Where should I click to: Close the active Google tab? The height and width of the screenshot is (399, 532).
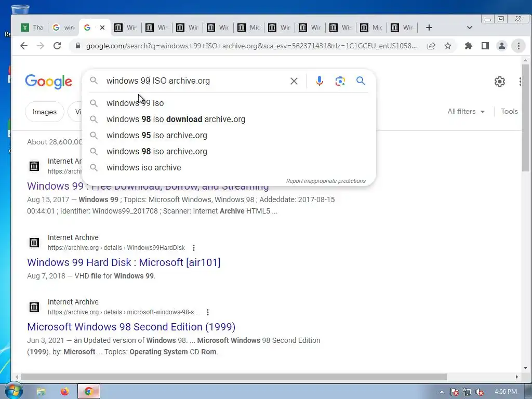coord(102,28)
